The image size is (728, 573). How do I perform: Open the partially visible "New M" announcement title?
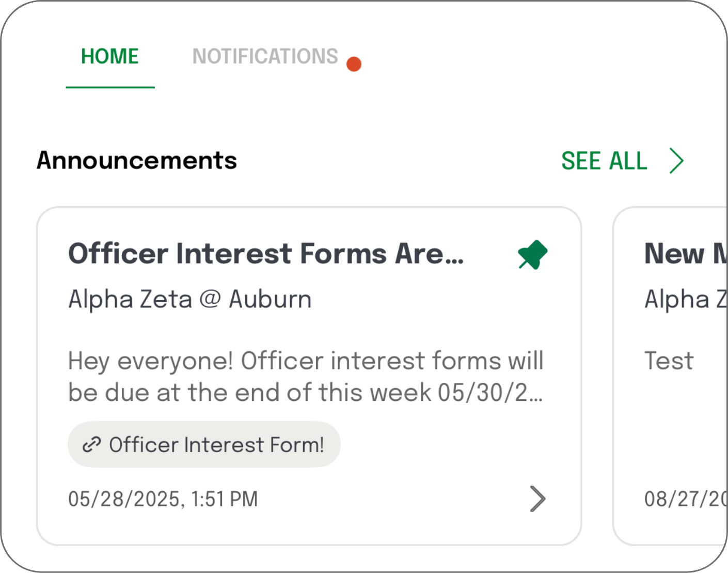point(684,254)
